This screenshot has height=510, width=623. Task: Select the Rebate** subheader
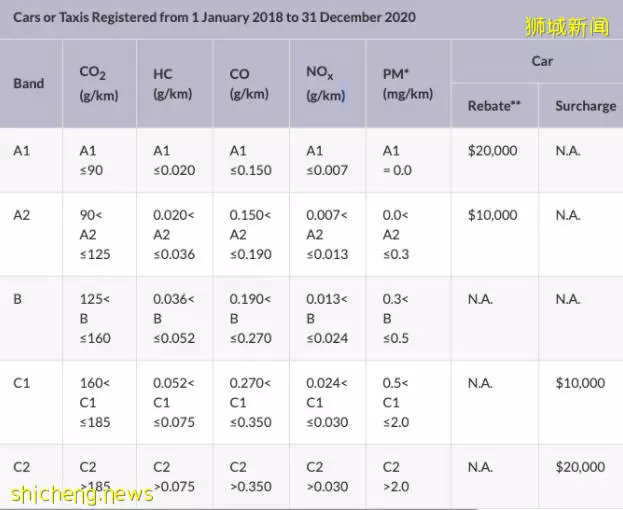(x=494, y=106)
